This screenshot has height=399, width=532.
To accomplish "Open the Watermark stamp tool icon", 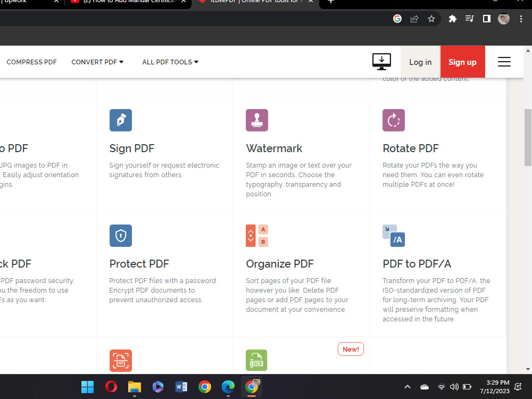I will coord(256,120).
